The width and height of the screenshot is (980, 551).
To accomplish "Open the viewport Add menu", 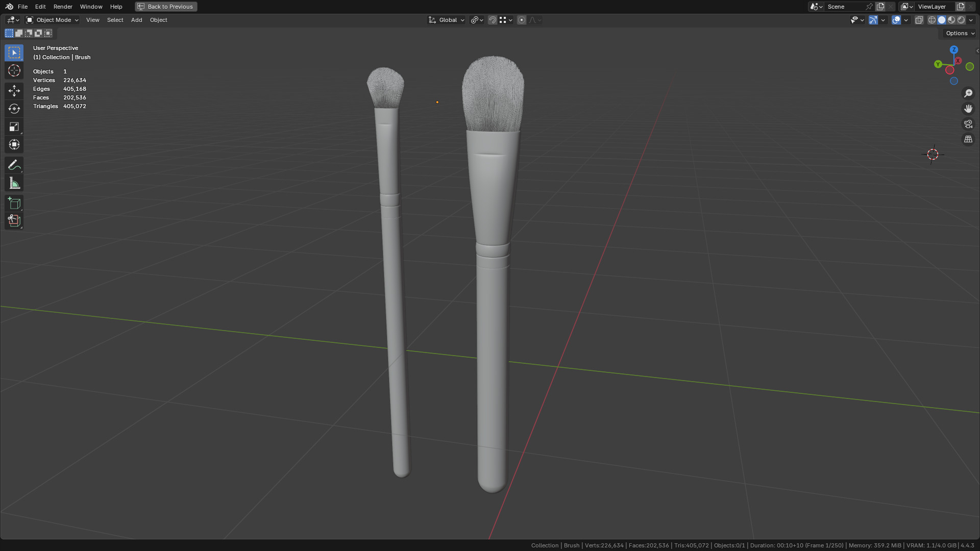I will click(136, 20).
